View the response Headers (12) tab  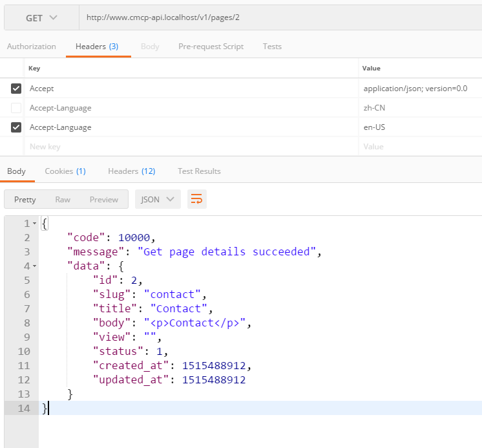click(x=131, y=171)
